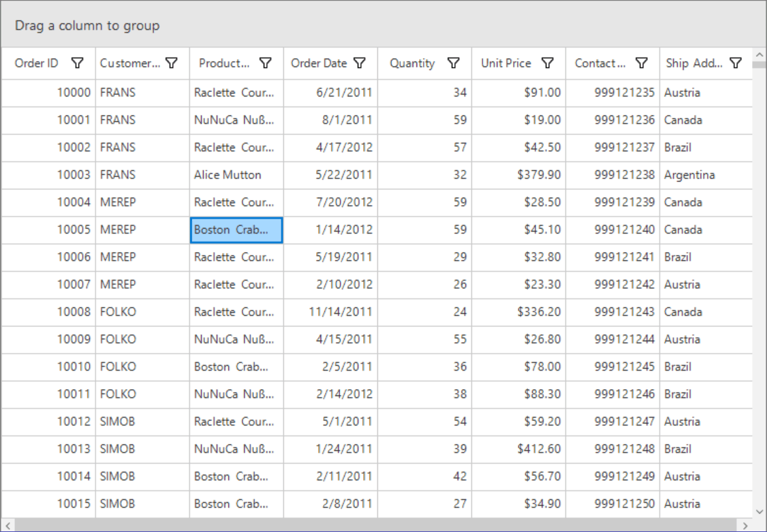This screenshot has width=767, height=532.
Task: Click the up arrow of the vertical scrollbar
Action: coord(759,54)
